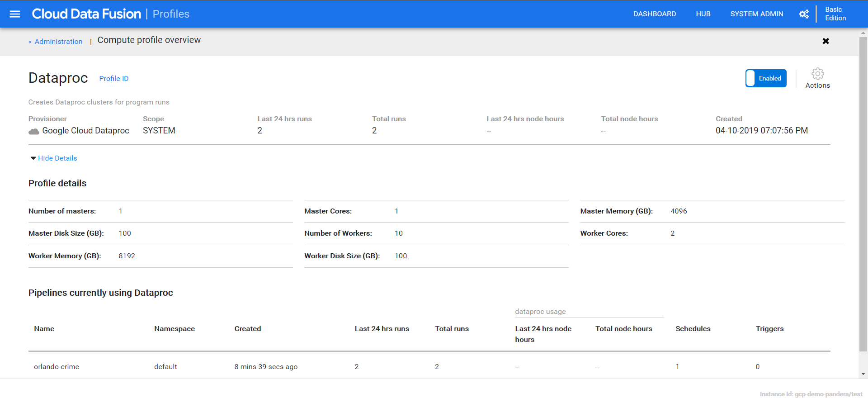The height and width of the screenshot is (408, 868).
Task: Click the Created column header in table
Action: click(x=247, y=329)
